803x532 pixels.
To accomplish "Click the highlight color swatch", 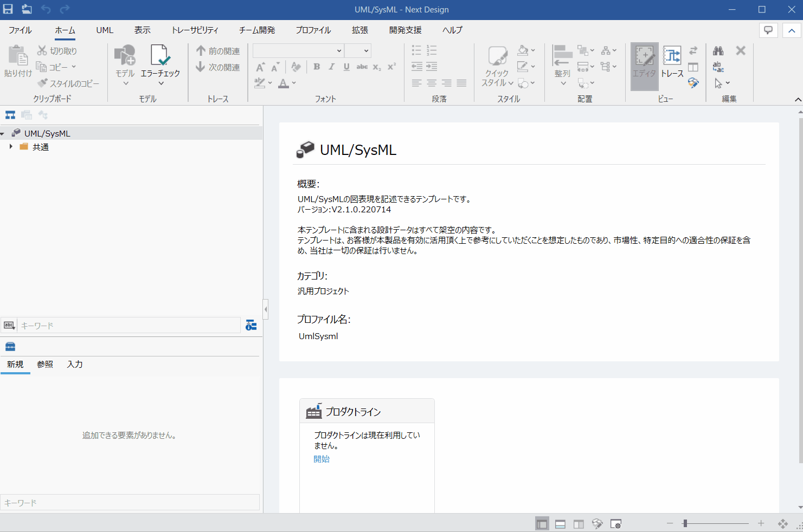I will (260, 83).
